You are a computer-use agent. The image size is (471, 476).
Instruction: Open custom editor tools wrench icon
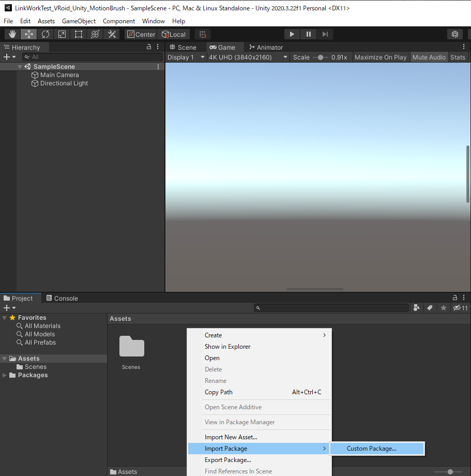coord(112,34)
